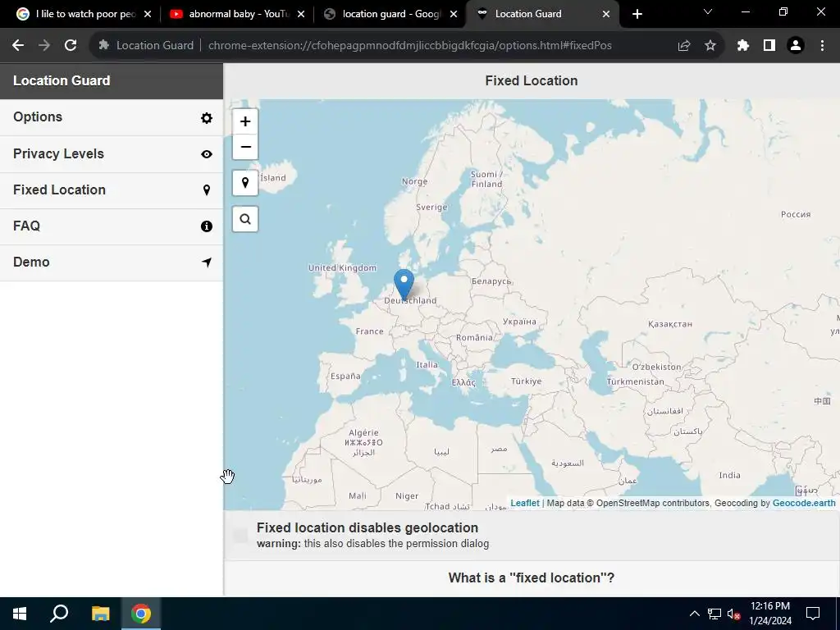Click the 'United Kingdom' map label
The height and width of the screenshot is (630, 840).
(x=342, y=268)
